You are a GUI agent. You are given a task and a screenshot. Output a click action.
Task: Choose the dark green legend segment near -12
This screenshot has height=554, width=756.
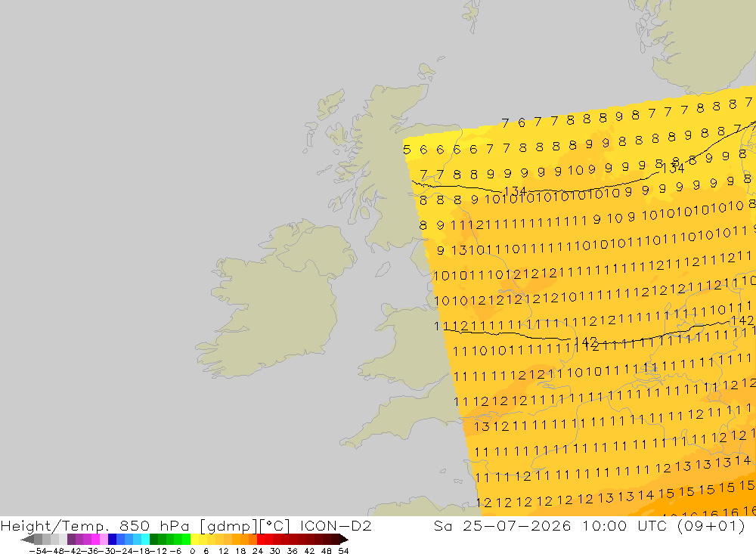pyautogui.click(x=153, y=539)
